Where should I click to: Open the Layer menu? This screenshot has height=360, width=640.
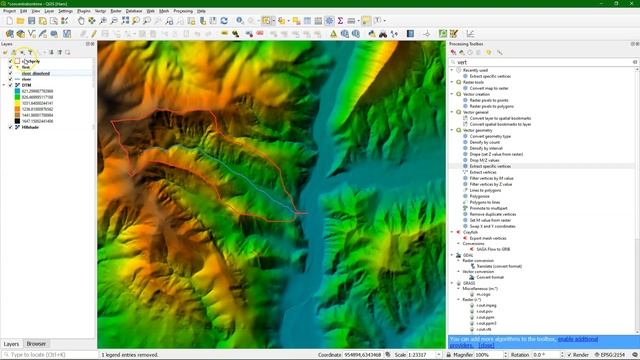pyautogui.click(x=49, y=11)
